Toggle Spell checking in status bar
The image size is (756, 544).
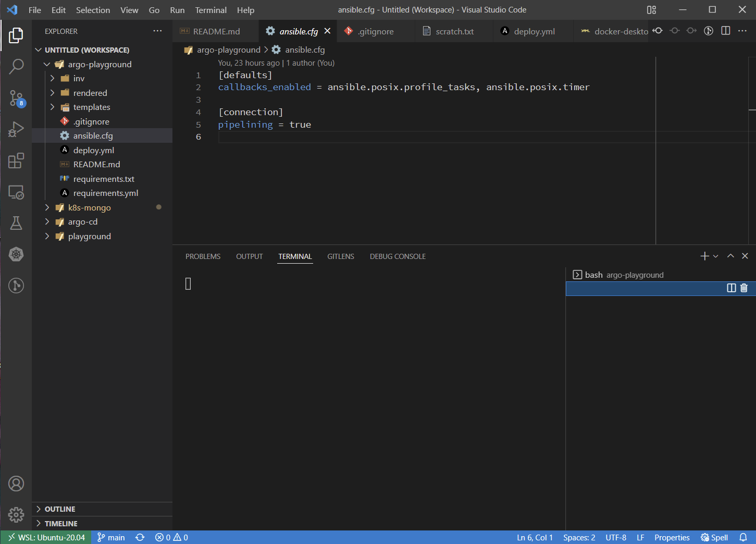click(714, 537)
